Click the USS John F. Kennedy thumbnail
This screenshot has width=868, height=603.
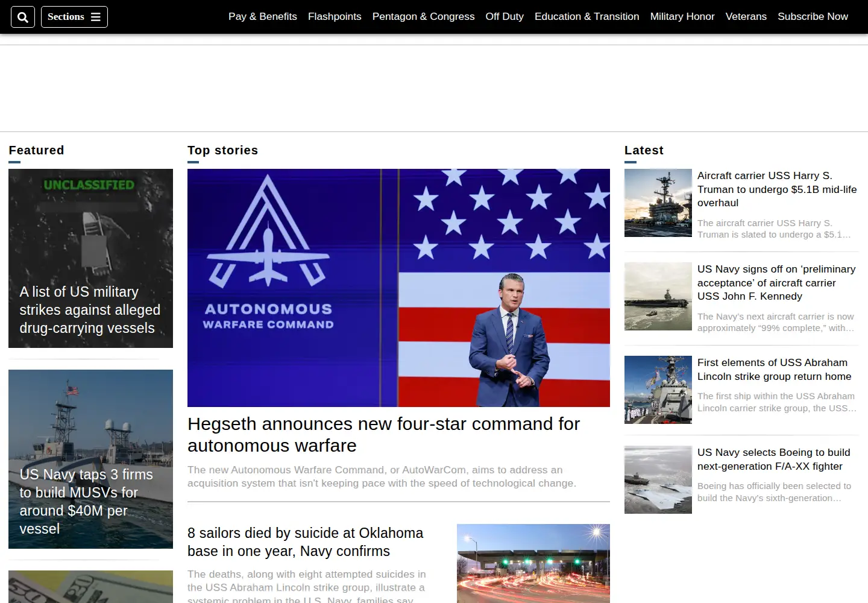pos(658,296)
